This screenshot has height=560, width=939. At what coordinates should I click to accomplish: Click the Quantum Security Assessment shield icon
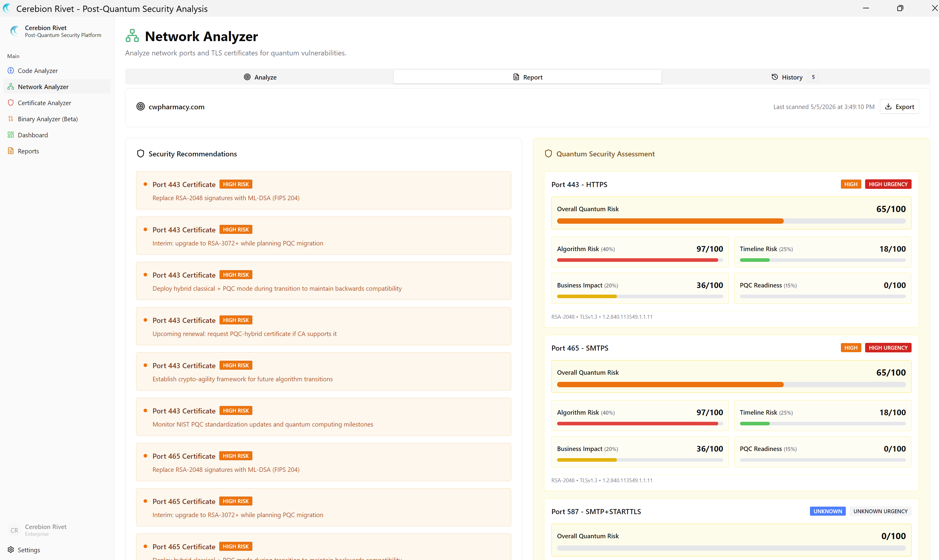548,154
